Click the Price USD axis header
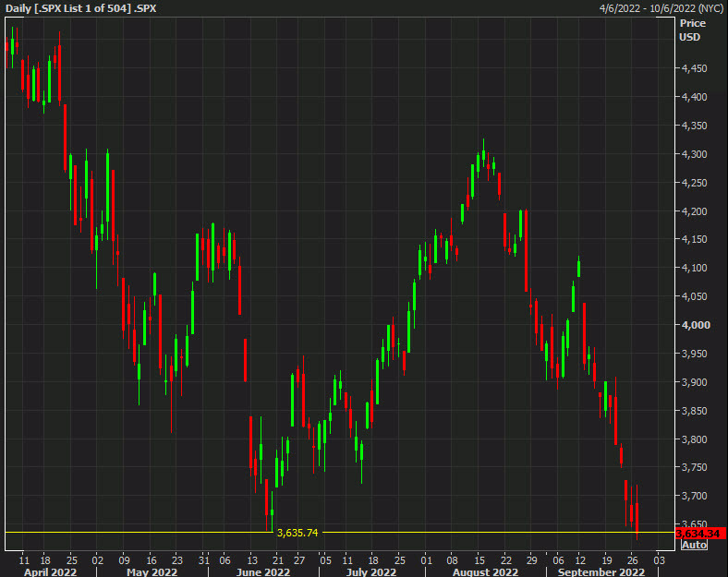The image size is (728, 577). [692, 30]
